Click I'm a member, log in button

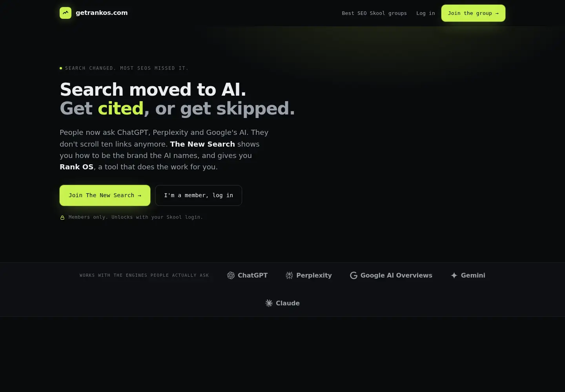point(199,195)
